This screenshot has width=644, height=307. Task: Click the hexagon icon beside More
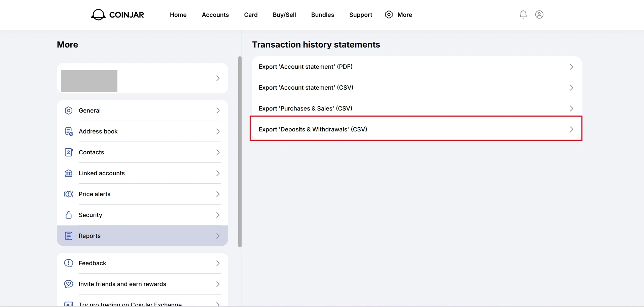coord(389,14)
